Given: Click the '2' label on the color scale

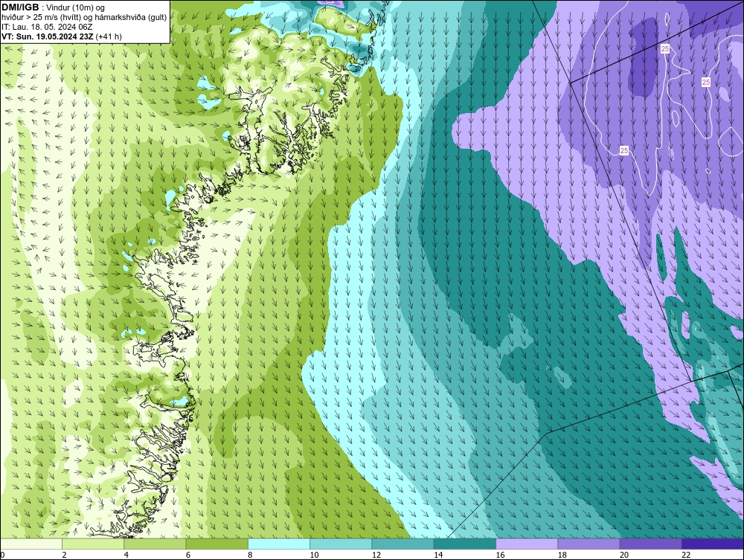Looking at the screenshot, I should (x=65, y=555).
